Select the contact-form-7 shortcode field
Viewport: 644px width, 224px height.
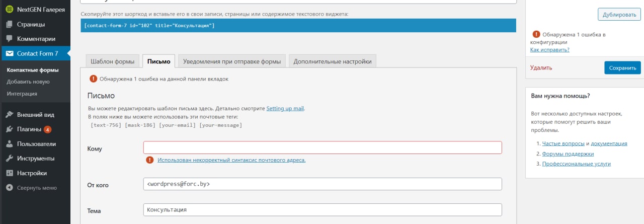coord(298,25)
